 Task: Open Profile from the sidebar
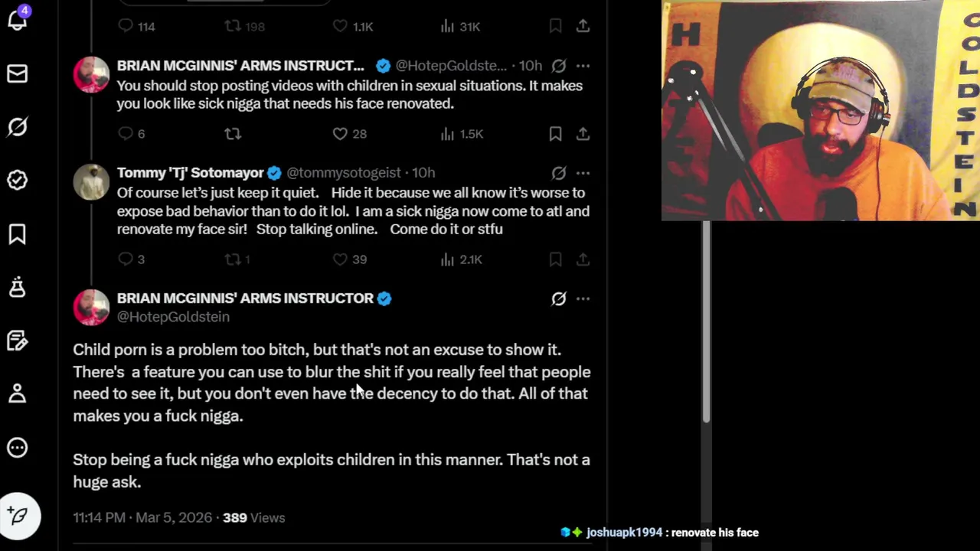click(x=18, y=393)
